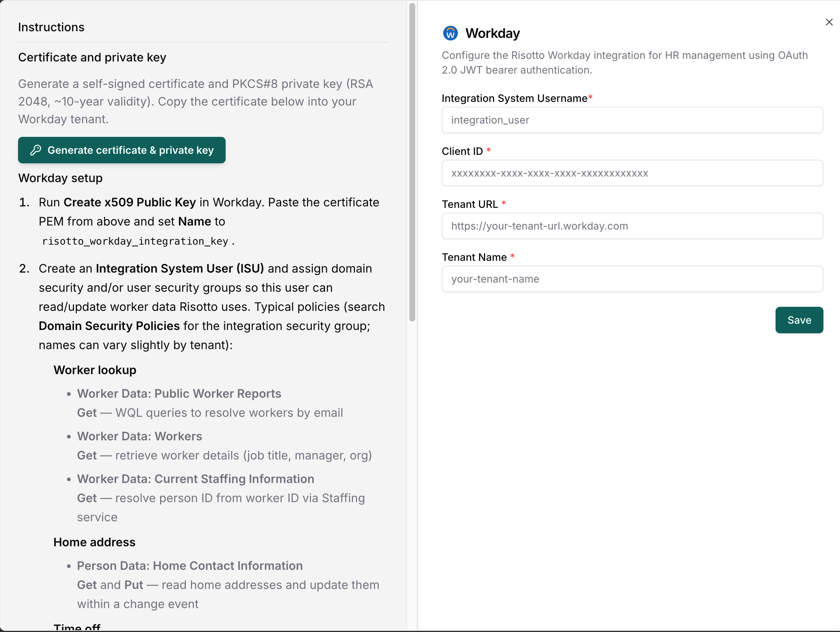Screen dimensions: 840x632
Task: Click the Worker lookup subheading
Action: 95,370
